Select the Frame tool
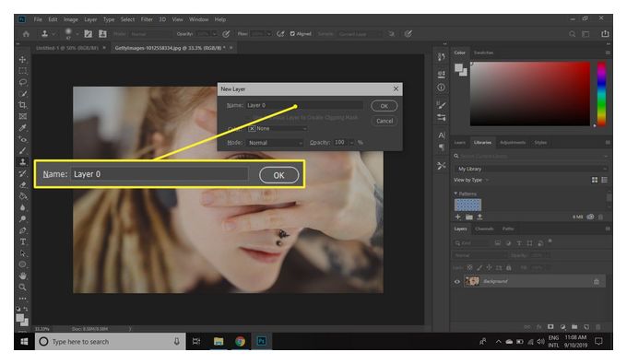Viewport: 627px width, 364px height. click(x=23, y=116)
